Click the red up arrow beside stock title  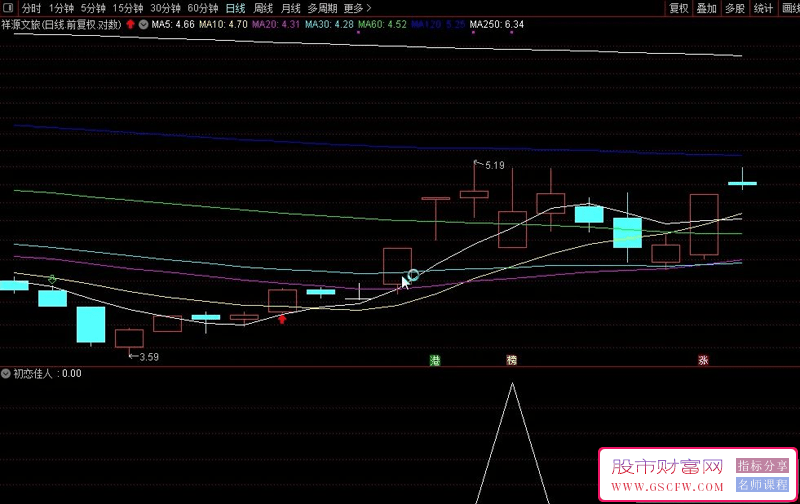(131, 24)
